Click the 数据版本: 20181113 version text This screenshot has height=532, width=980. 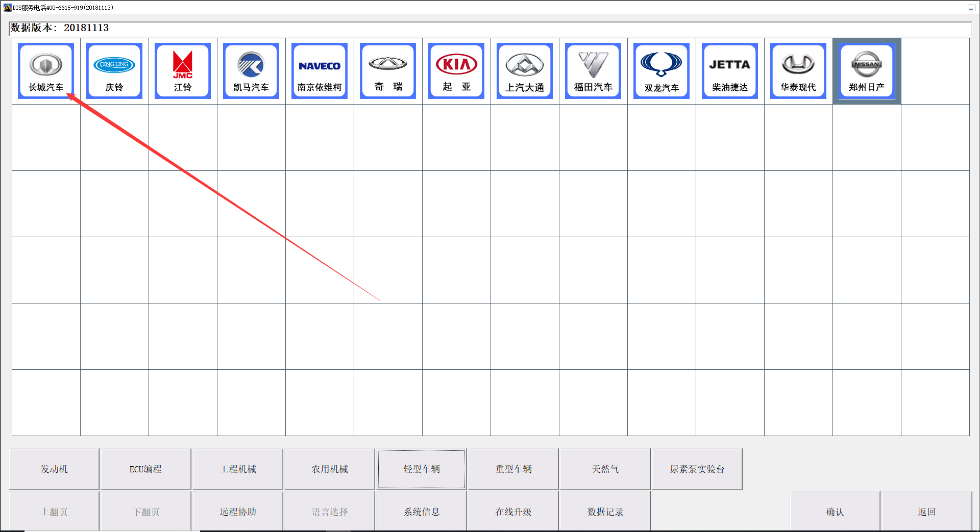click(60, 28)
